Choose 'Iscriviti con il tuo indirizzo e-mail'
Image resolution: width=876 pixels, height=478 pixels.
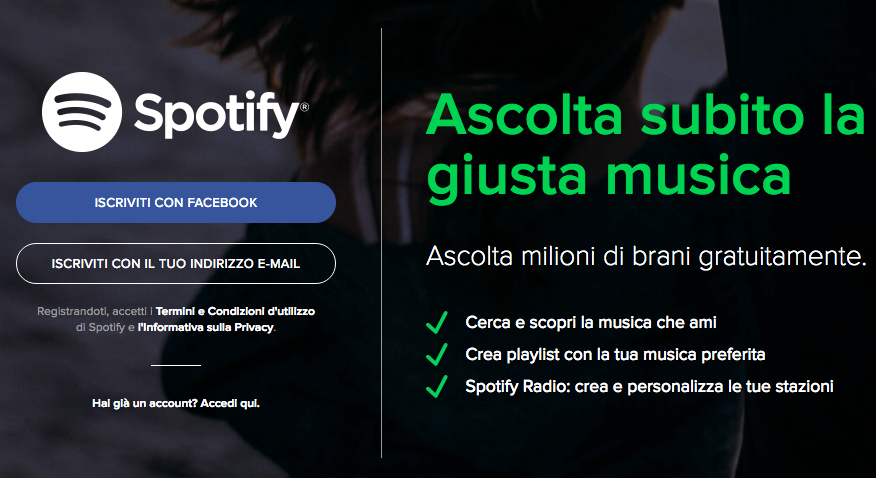176,264
